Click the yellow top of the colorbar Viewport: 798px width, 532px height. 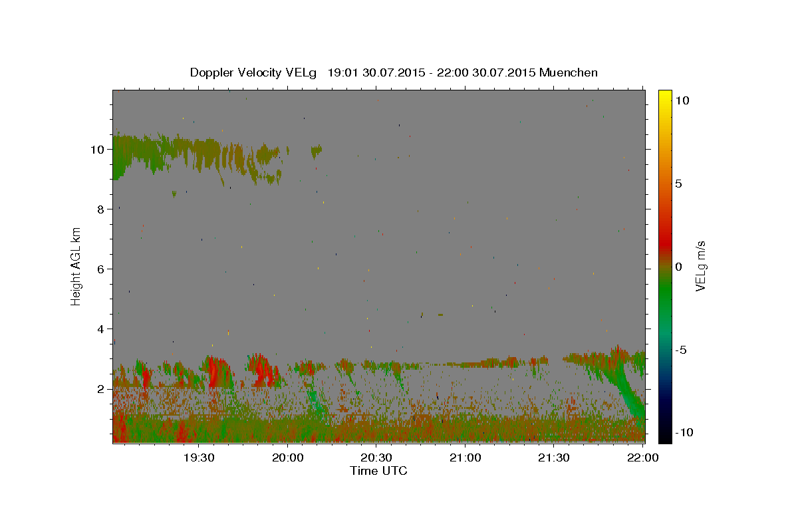(x=665, y=96)
